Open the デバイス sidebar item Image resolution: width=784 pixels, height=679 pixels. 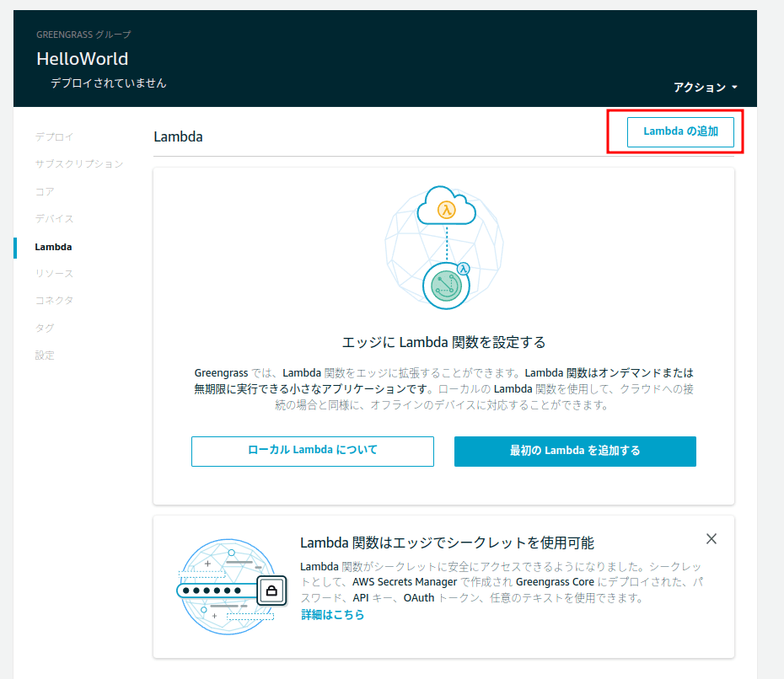pos(54,218)
